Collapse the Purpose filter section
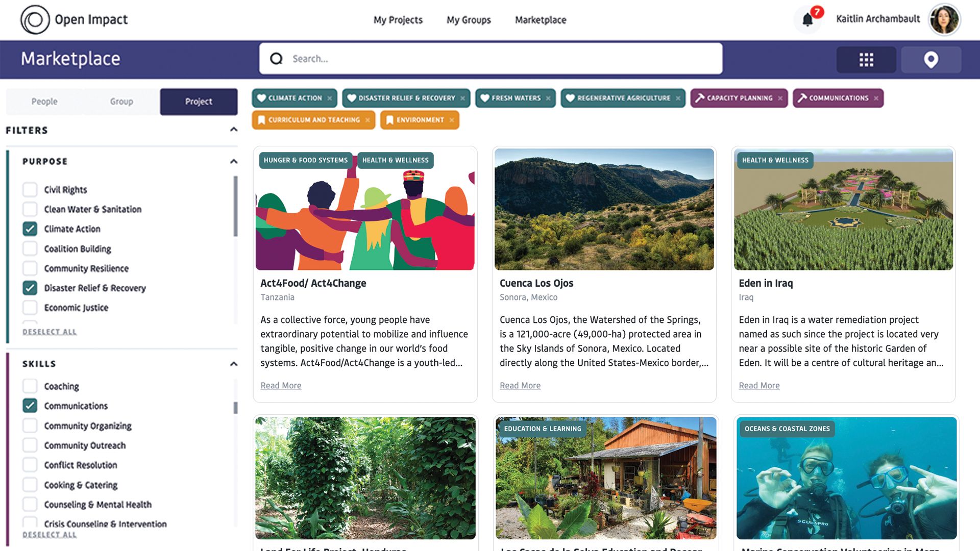 tap(233, 161)
